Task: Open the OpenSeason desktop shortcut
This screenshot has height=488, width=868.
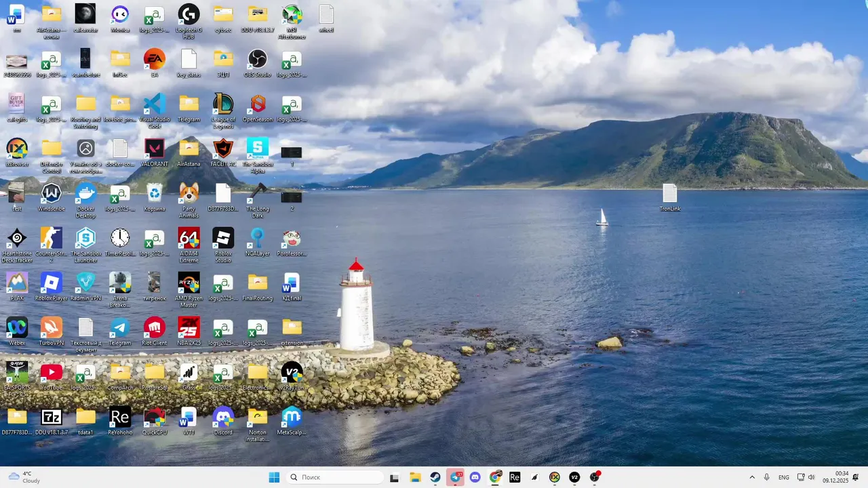Action: point(257,108)
